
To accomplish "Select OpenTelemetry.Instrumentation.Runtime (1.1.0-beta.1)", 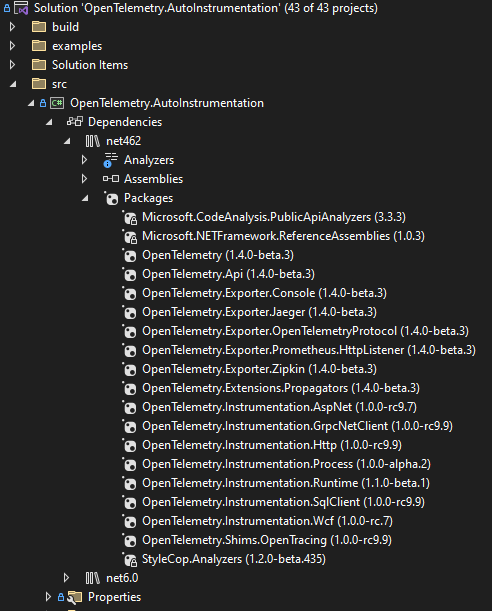I will tap(286, 483).
